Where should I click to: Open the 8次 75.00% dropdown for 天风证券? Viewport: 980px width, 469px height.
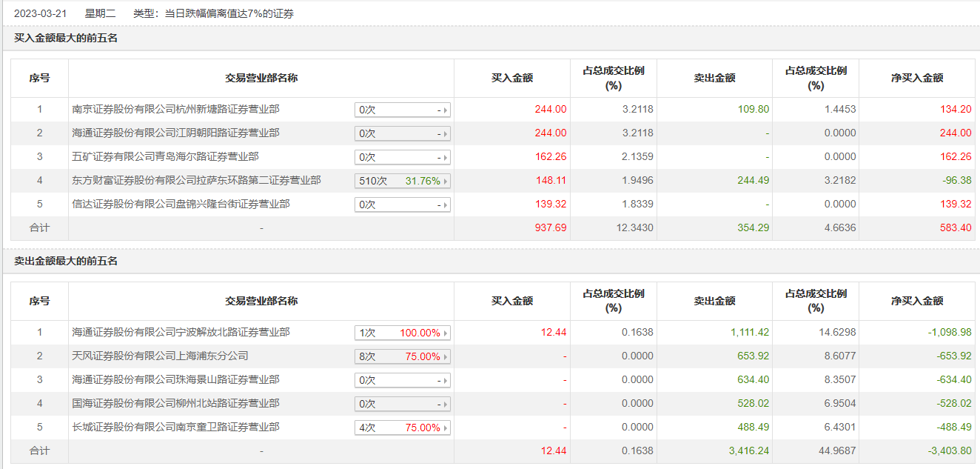(x=403, y=357)
